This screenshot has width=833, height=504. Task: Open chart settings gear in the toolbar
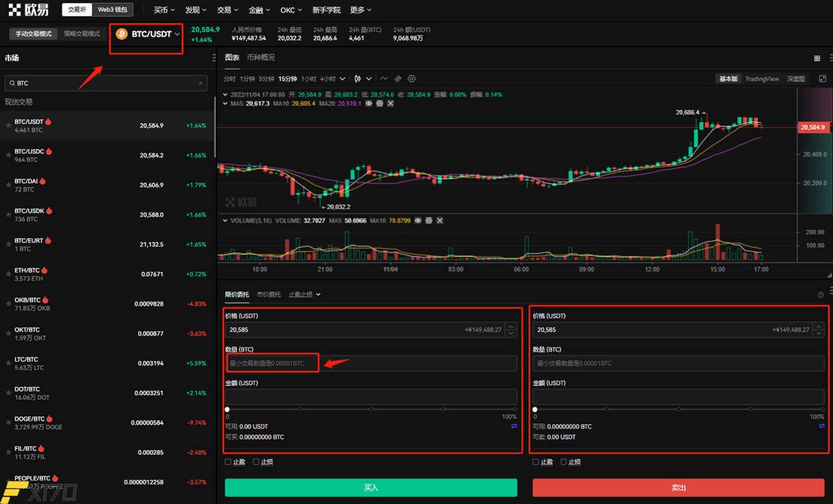412,79
